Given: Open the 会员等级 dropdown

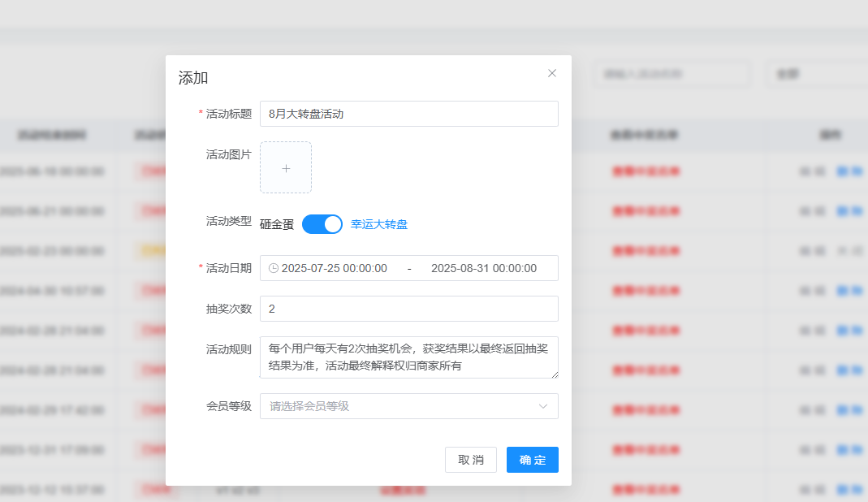Looking at the screenshot, I should (x=398, y=406).
